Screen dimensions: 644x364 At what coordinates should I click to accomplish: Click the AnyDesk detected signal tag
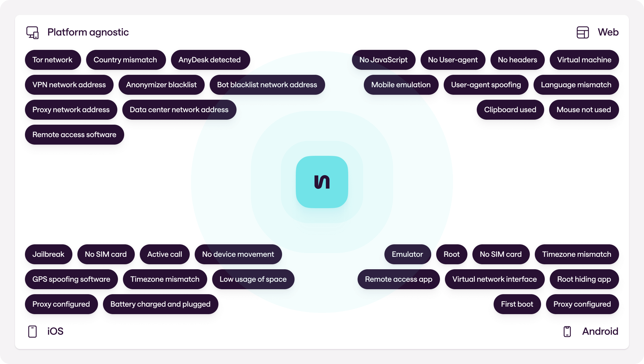pos(210,60)
